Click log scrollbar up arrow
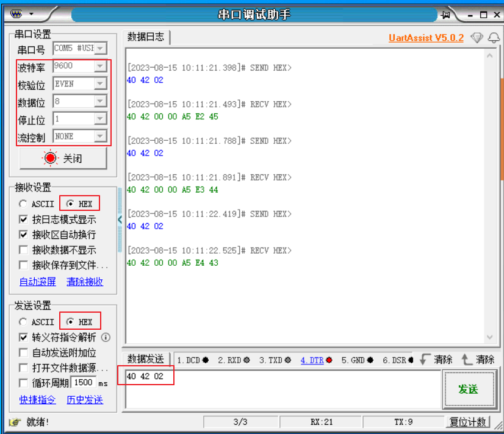The width and height of the screenshot is (504, 434). pyautogui.click(x=489, y=56)
